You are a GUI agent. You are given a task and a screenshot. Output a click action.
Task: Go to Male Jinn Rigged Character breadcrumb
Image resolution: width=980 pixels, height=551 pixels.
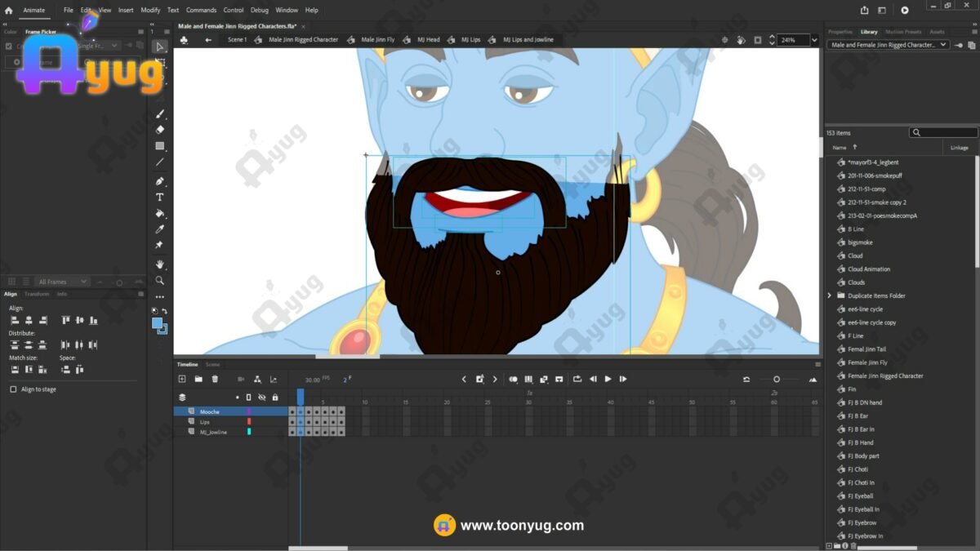[x=303, y=39]
